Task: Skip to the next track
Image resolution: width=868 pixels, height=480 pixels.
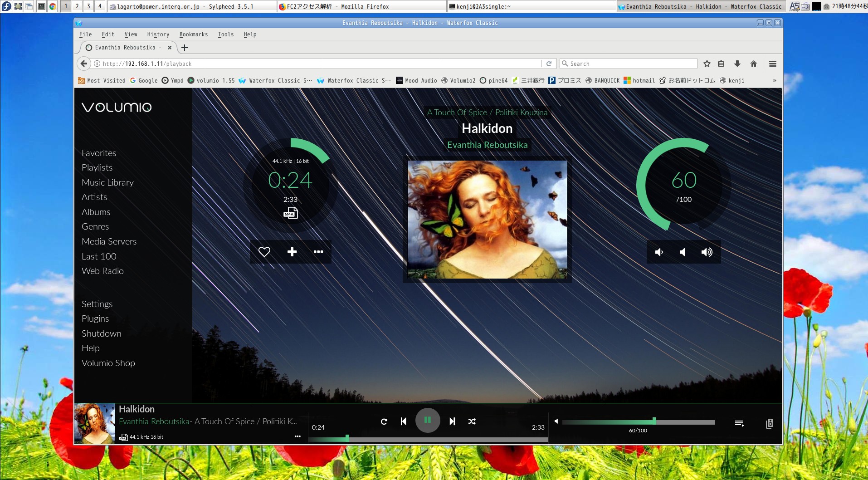Action: [x=452, y=421]
